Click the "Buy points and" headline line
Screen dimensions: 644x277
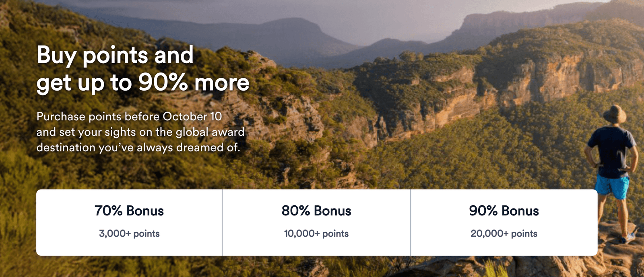pyautogui.click(x=115, y=55)
